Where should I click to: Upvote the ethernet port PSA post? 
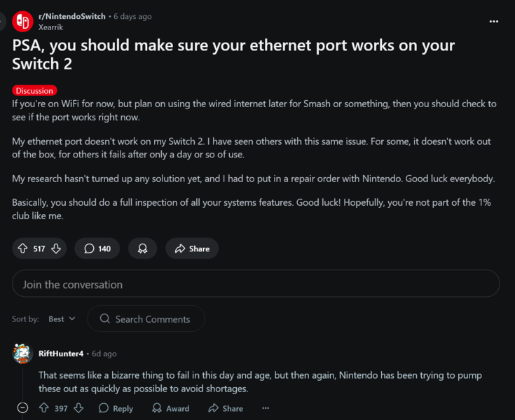(22, 248)
